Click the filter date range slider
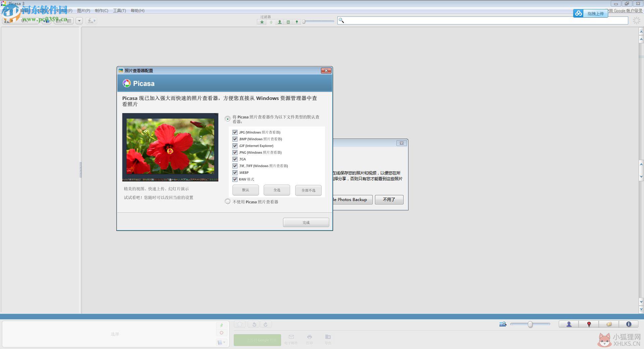 click(x=318, y=22)
